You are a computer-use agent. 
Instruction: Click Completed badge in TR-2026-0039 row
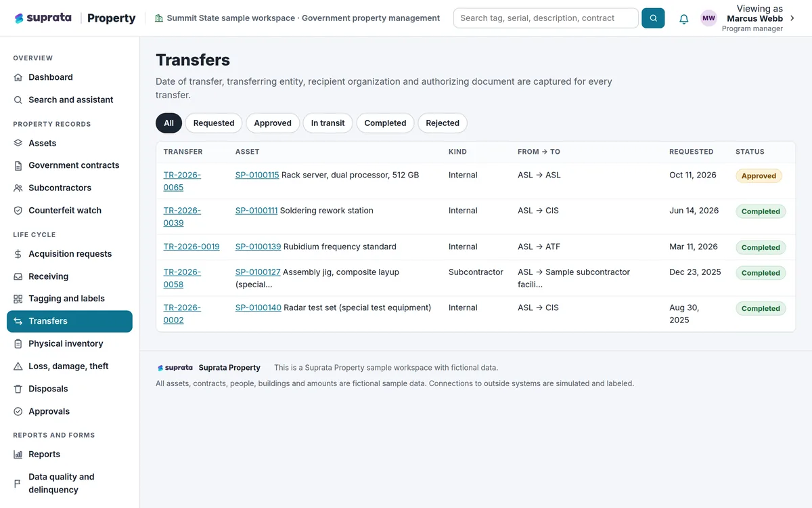(x=761, y=211)
